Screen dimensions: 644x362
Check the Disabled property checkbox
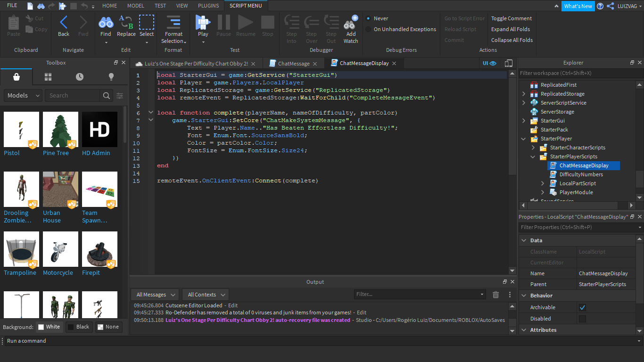pyautogui.click(x=582, y=319)
